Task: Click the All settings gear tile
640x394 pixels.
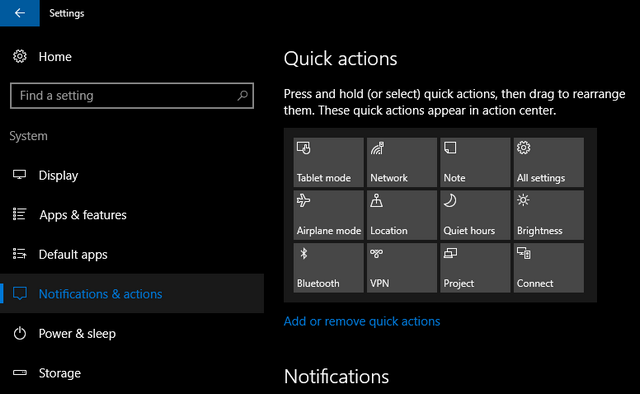Action: coord(549,162)
